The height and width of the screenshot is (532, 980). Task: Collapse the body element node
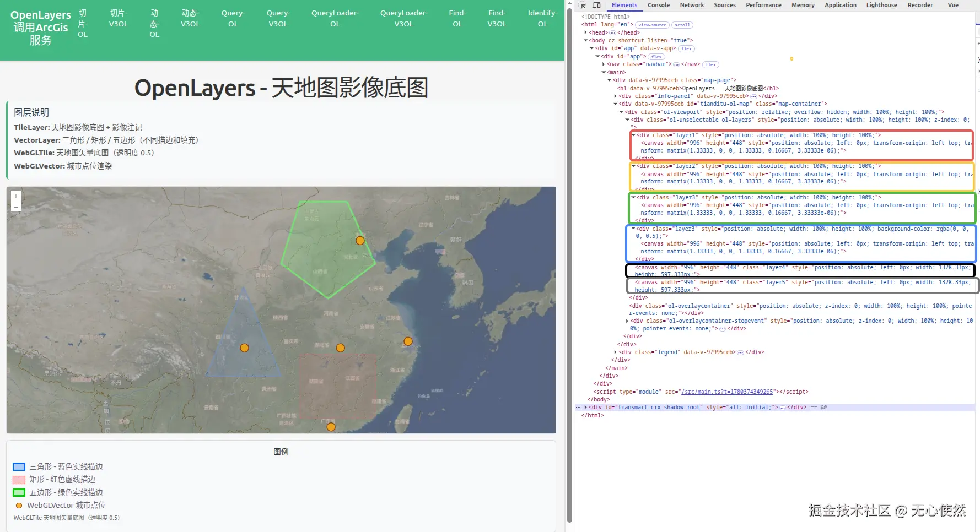pos(586,41)
